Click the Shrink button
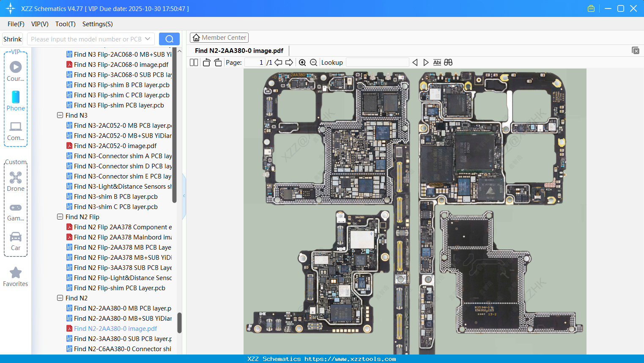The image size is (644, 363). 12,39
